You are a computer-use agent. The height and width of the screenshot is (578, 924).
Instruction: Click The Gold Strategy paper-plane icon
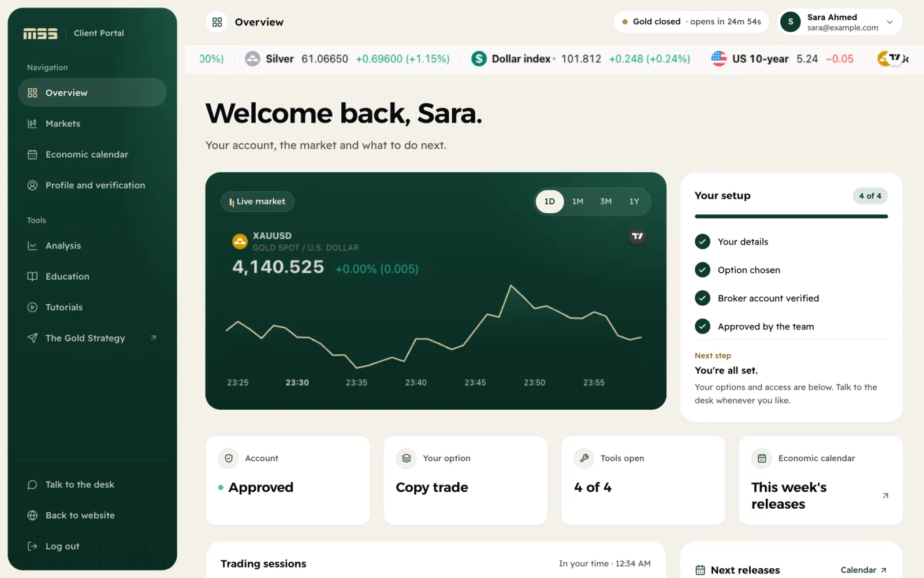(32, 338)
